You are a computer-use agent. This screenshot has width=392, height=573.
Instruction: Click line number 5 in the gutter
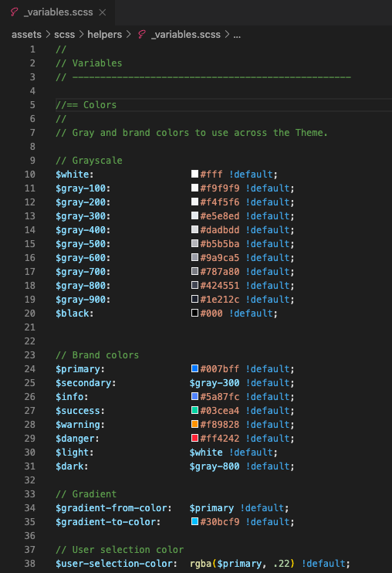[32, 105]
